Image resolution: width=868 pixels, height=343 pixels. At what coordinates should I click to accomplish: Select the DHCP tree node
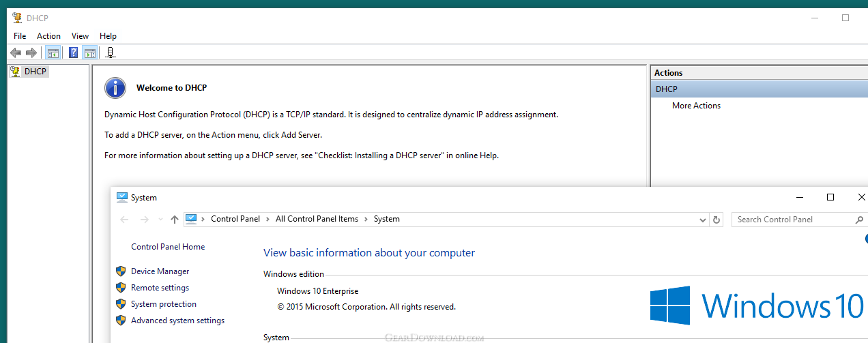pyautogui.click(x=35, y=71)
